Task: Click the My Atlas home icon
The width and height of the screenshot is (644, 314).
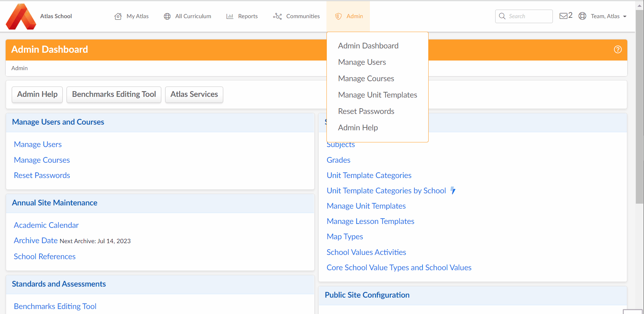Action: pos(118,16)
